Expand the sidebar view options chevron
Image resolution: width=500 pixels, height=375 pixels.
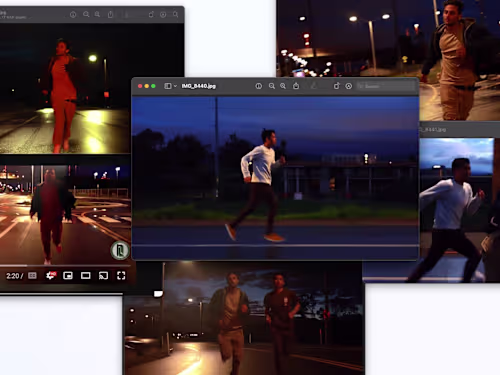click(175, 86)
